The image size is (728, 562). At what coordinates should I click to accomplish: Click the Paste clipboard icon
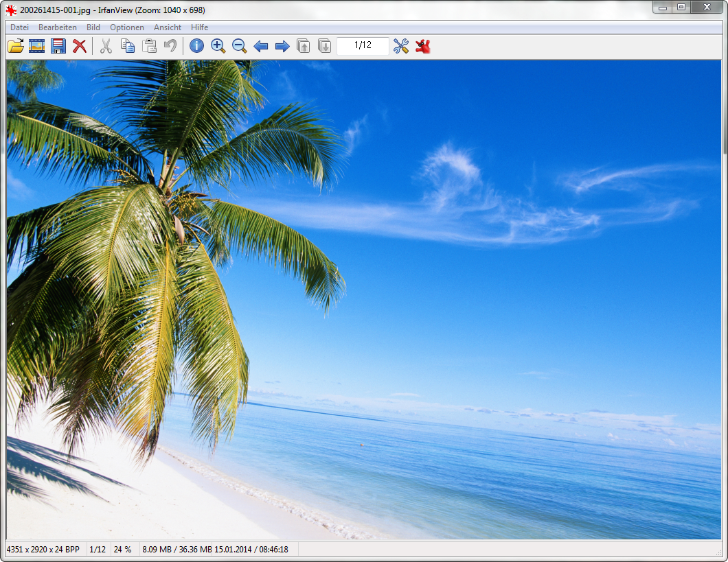click(149, 46)
